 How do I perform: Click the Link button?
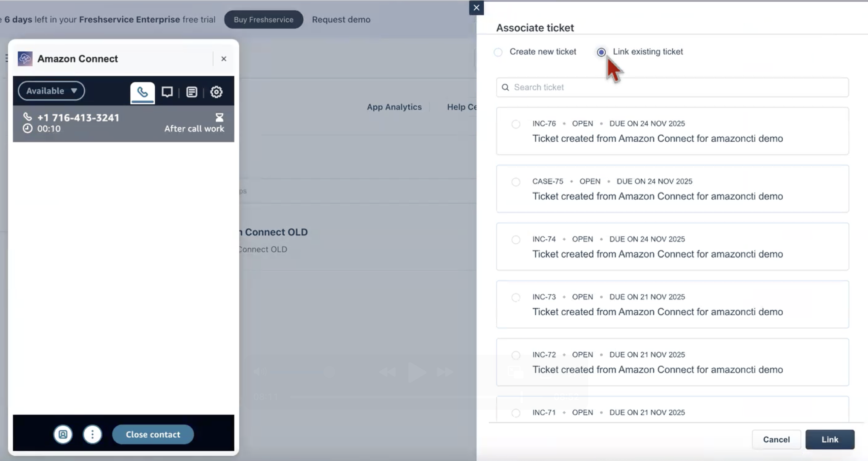(830, 440)
